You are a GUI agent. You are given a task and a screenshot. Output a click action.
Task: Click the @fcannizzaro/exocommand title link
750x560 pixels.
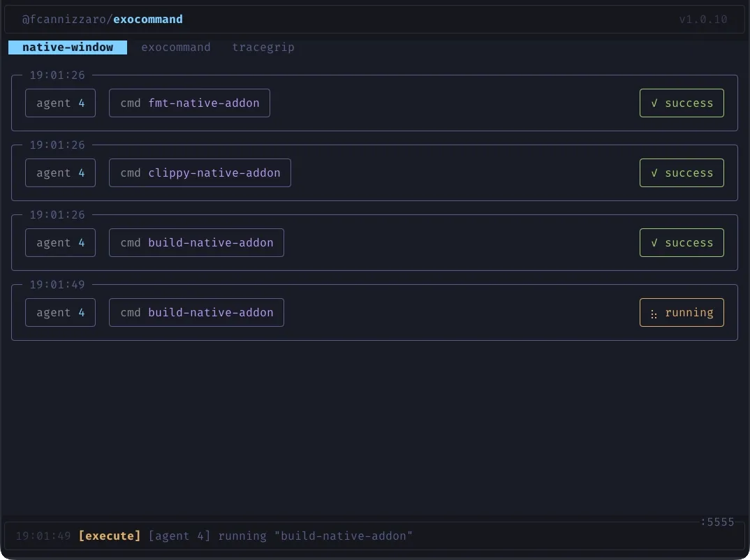point(102,19)
